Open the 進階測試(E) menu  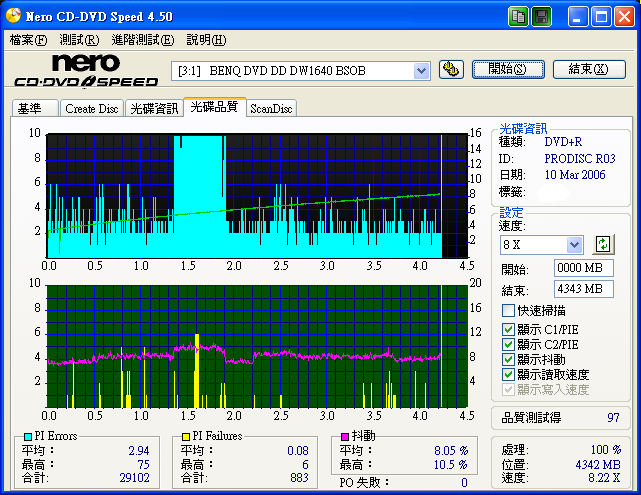point(142,40)
